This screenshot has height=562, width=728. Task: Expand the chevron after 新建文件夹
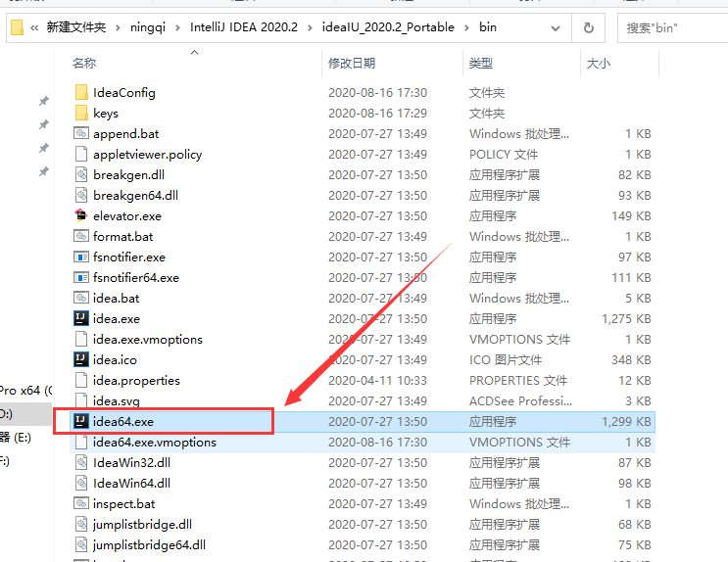[x=118, y=27]
